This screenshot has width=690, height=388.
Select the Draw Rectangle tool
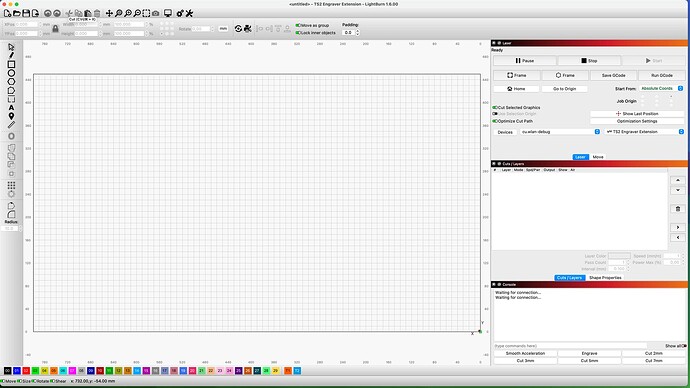pyautogui.click(x=11, y=64)
